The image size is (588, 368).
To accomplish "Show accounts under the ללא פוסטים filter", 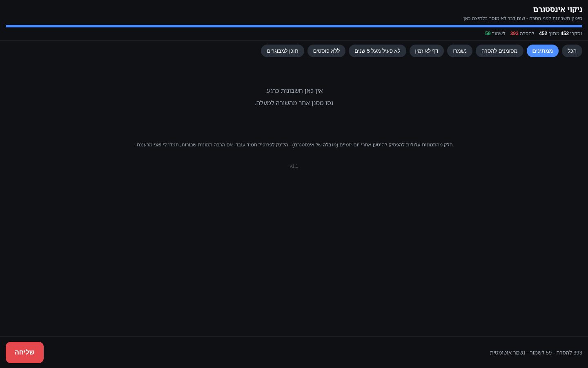I will [326, 51].
